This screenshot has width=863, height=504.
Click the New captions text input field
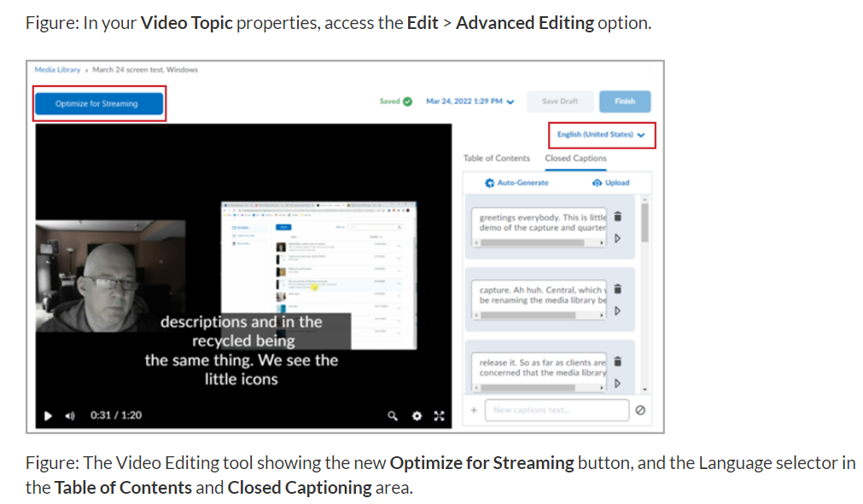(x=557, y=410)
